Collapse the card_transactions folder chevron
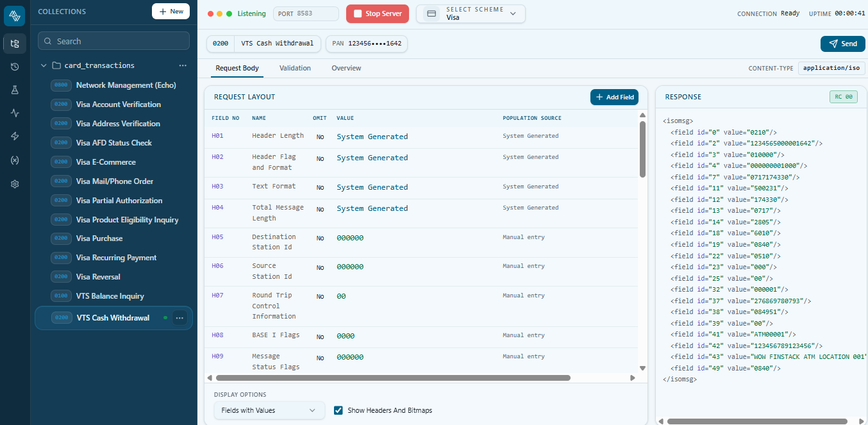868x425 pixels. [44, 65]
